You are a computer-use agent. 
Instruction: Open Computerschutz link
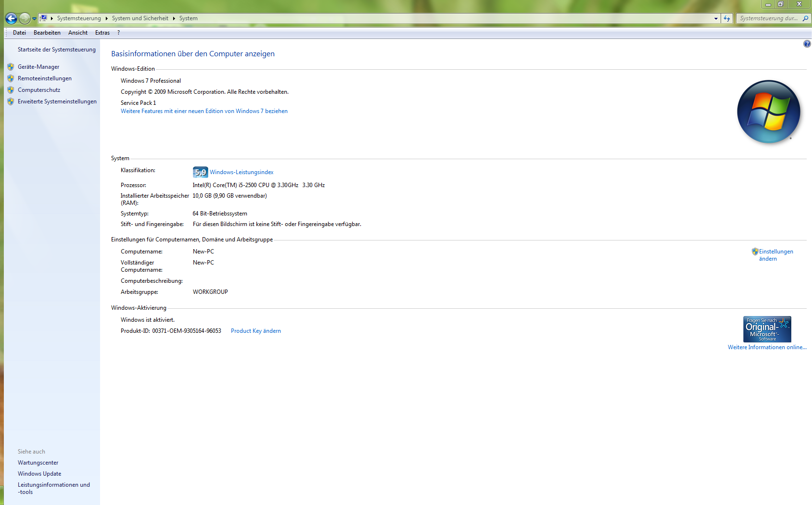39,90
